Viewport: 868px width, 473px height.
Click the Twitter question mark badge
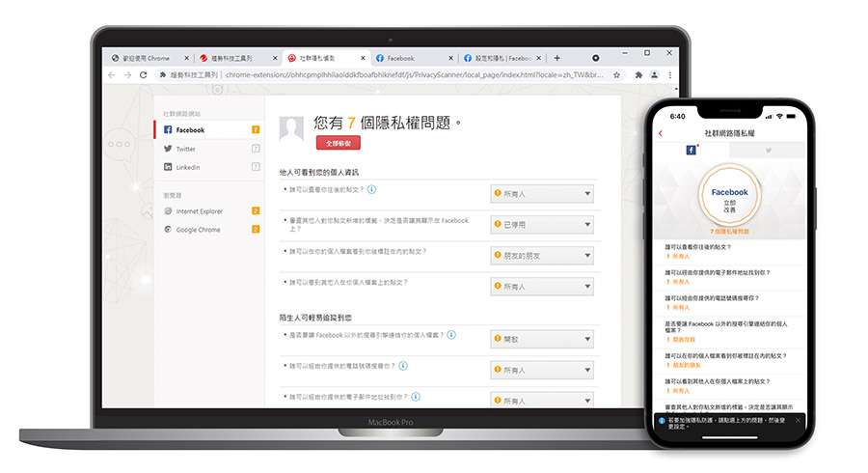click(256, 149)
